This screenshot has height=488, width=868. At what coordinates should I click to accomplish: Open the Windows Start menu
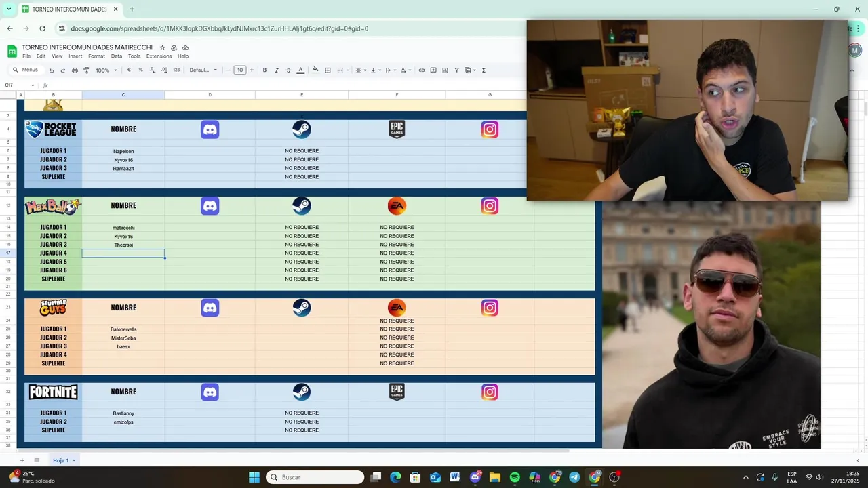pyautogui.click(x=254, y=477)
